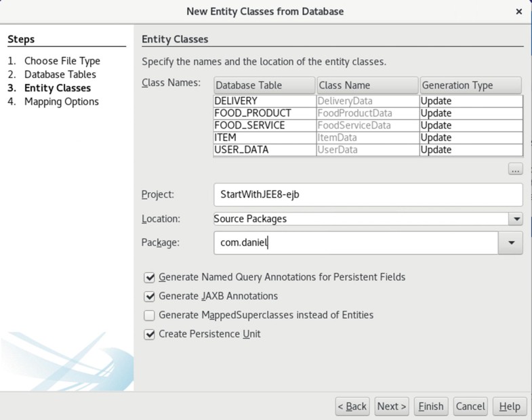Screen dimensions: 532x420
Task: Proceed with the Next button
Action: pyautogui.click(x=392, y=406)
